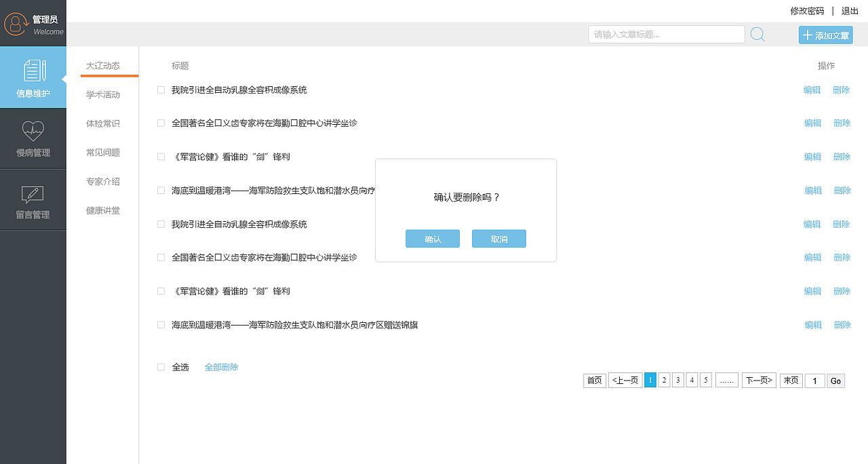Click 退出 to log out
The height and width of the screenshot is (464, 868).
(850, 11)
